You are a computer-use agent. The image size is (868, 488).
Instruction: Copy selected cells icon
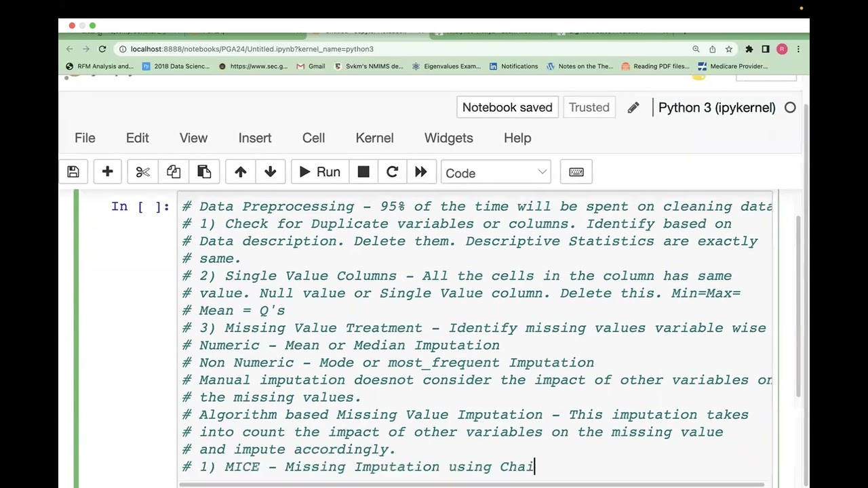coord(174,172)
